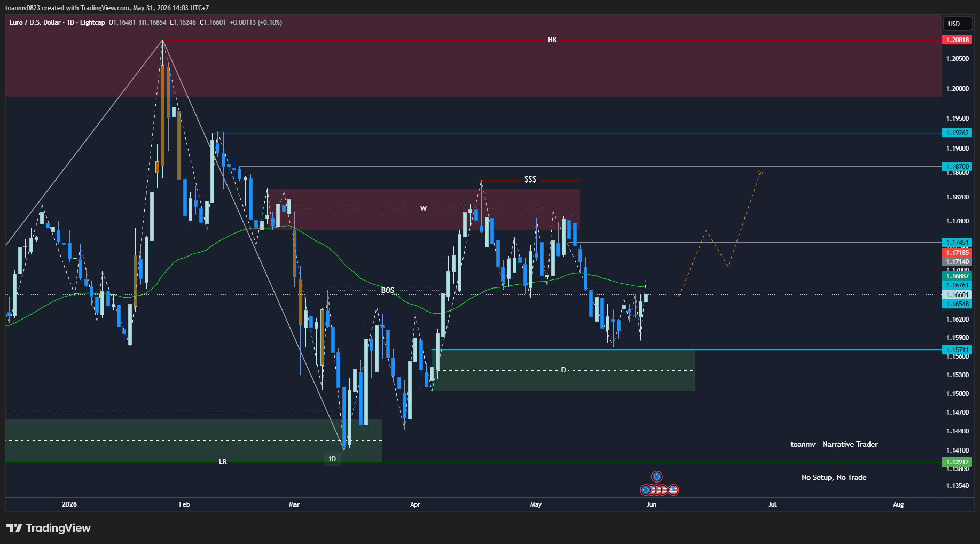Screen dimensions: 980x544
Task: Click the Apr label on time axis
Action: [415, 504]
